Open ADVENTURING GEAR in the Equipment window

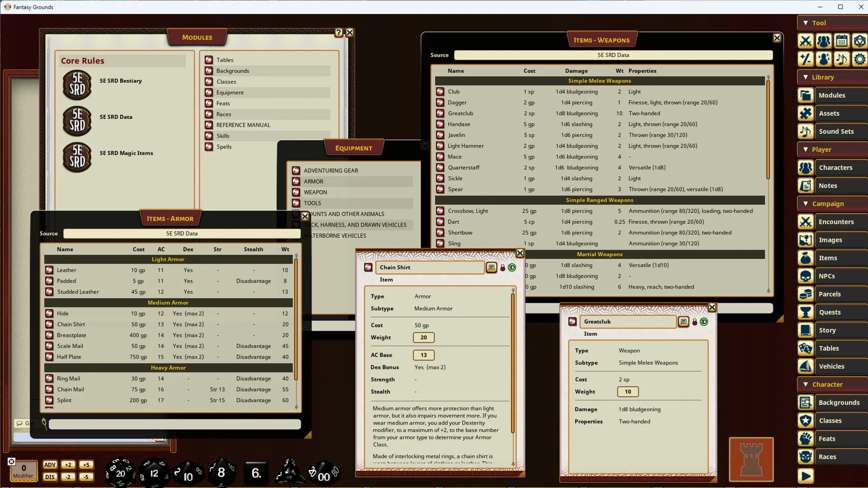352,171
